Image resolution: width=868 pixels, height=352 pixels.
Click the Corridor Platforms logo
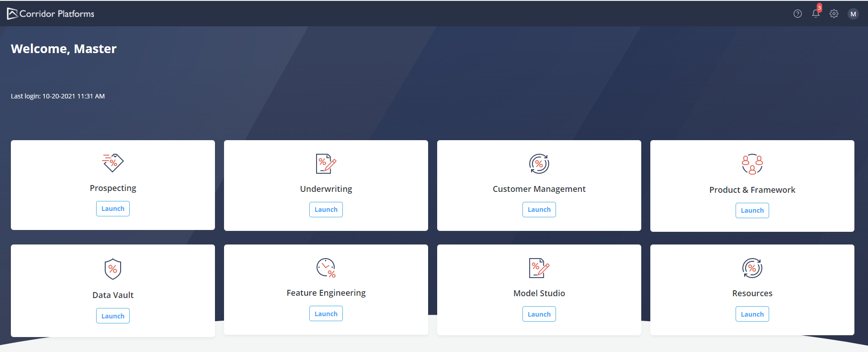click(51, 14)
